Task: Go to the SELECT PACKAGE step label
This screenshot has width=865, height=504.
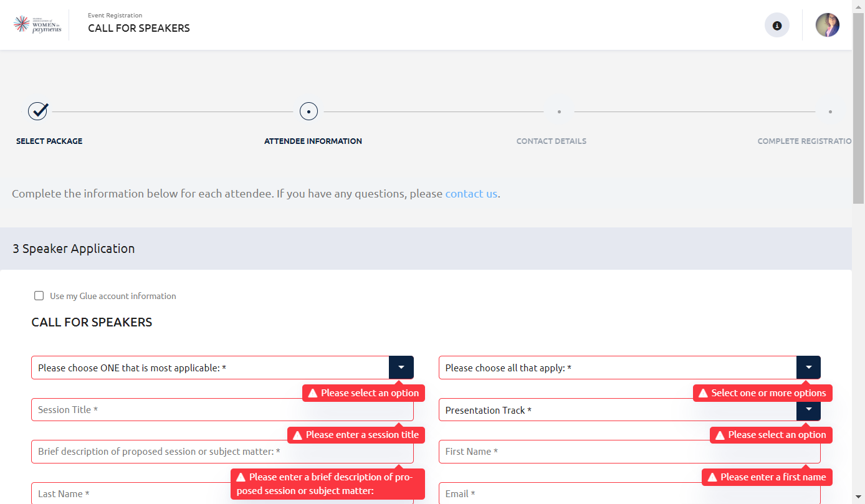Action: click(x=49, y=141)
